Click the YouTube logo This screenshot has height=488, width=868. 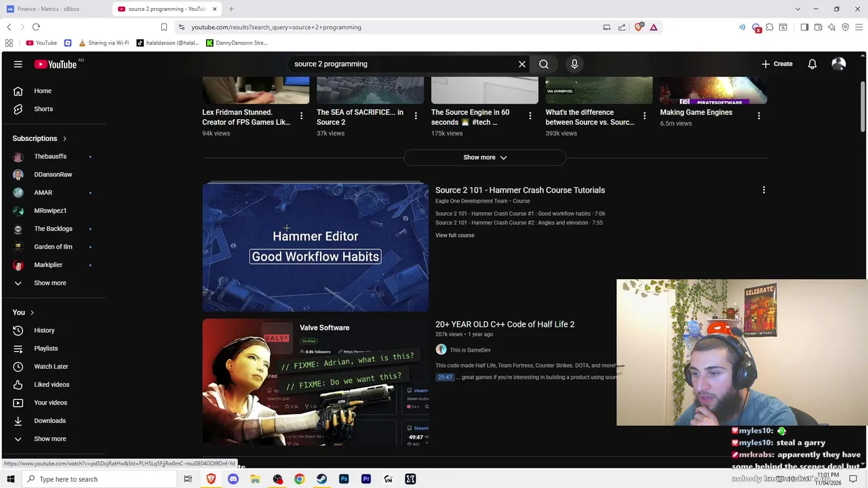56,64
